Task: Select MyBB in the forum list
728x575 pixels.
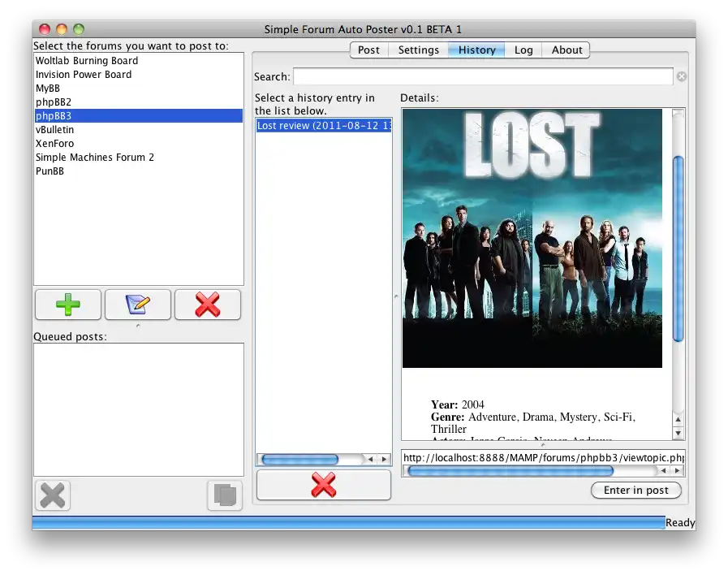Action: 138,89
